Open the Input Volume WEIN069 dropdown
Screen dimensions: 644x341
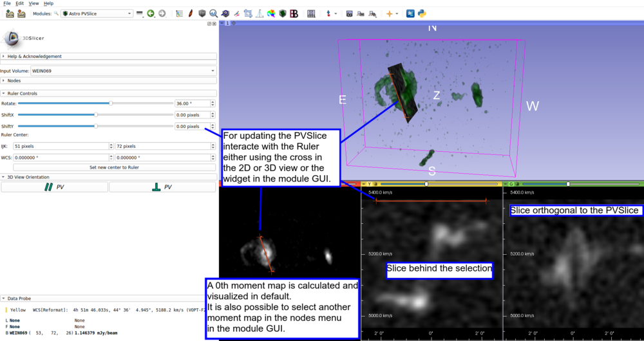coord(123,71)
